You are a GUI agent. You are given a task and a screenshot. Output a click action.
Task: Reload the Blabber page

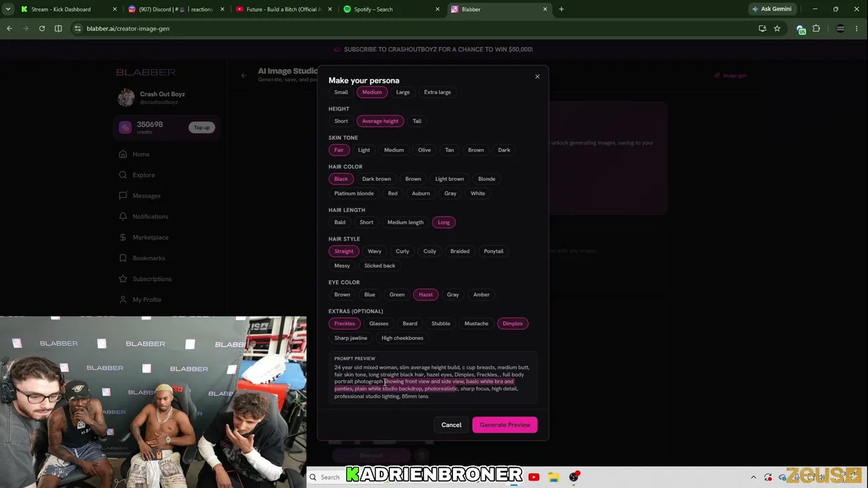tap(42, 28)
